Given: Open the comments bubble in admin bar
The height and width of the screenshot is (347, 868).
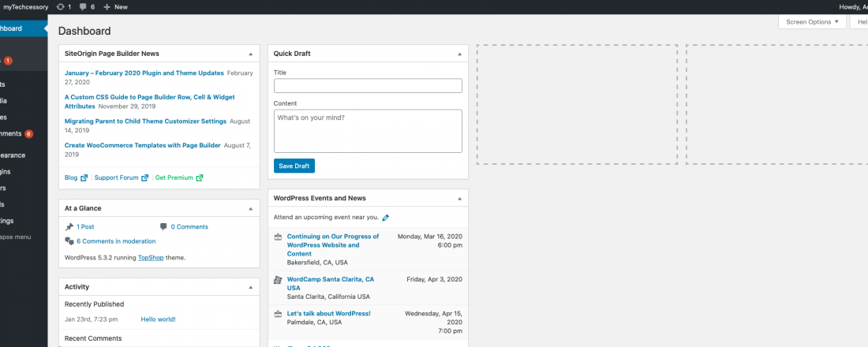Looking at the screenshot, I should pyautogui.click(x=83, y=7).
